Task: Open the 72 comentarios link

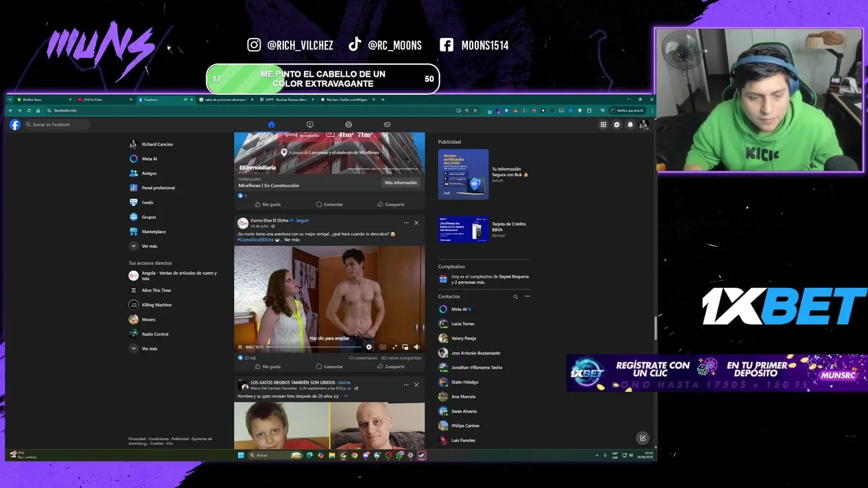Action: pos(363,358)
